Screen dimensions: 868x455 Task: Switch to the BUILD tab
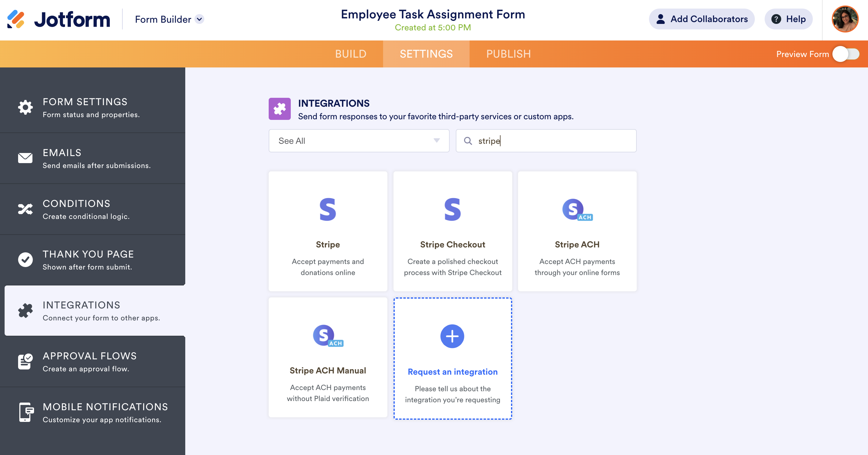pos(351,54)
